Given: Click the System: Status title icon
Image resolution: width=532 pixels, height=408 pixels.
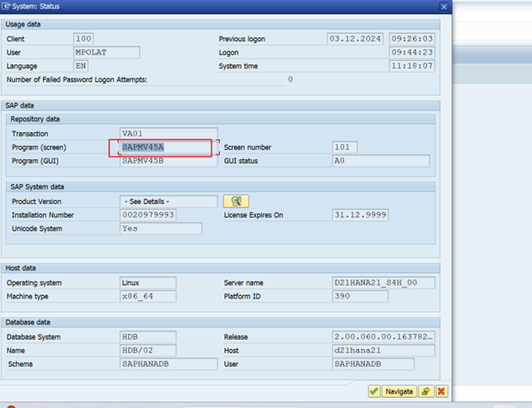Looking at the screenshot, I should coord(6,6).
